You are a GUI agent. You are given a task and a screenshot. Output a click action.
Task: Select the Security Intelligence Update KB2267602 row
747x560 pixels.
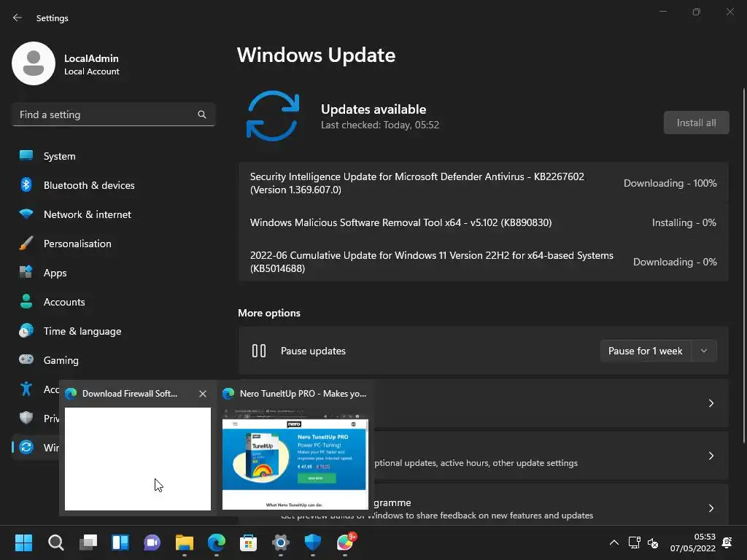[x=483, y=183]
